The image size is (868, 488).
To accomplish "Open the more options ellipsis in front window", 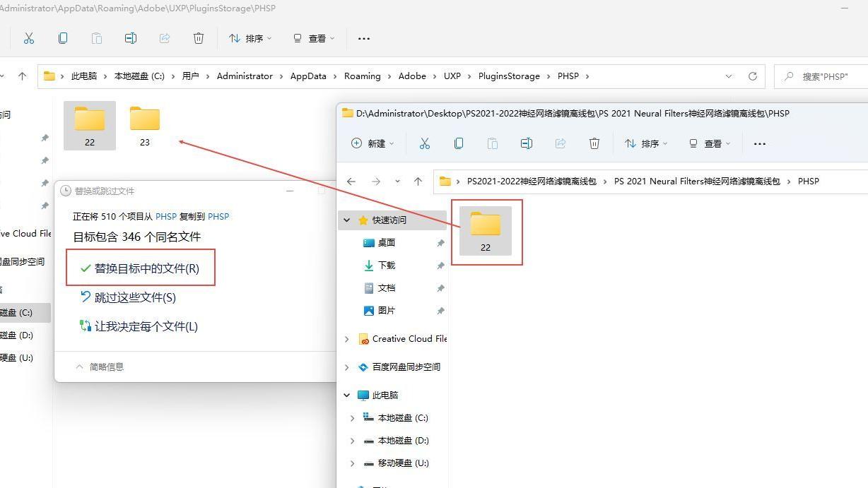I will 760,143.
